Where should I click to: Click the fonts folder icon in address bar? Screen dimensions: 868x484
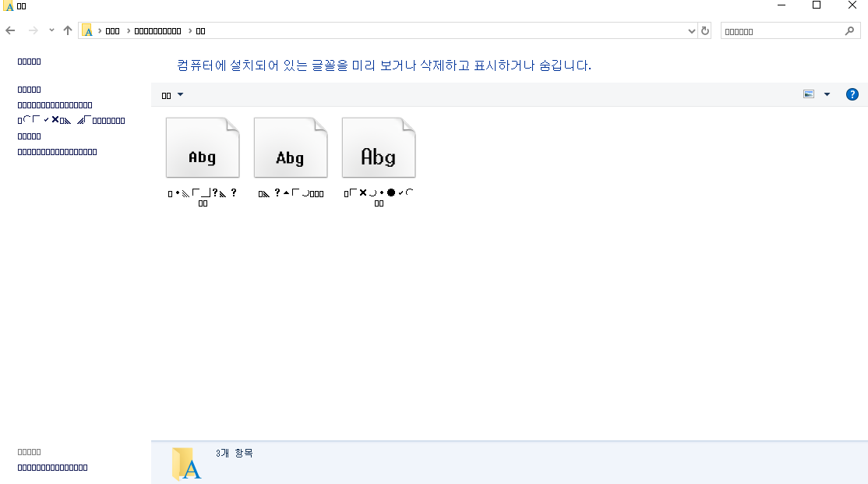88,30
